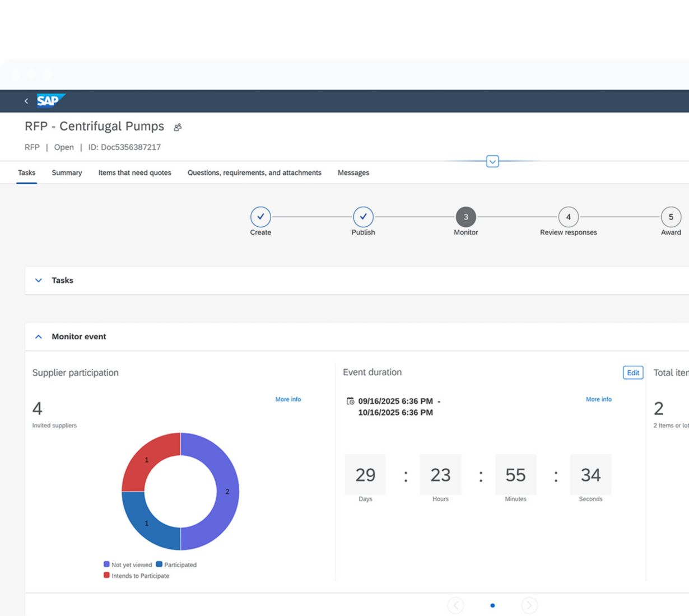Select the Review responses step 4 circle
Image resolution: width=689 pixels, height=616 pixels.
pyautogui.click(x=568, y=217)
